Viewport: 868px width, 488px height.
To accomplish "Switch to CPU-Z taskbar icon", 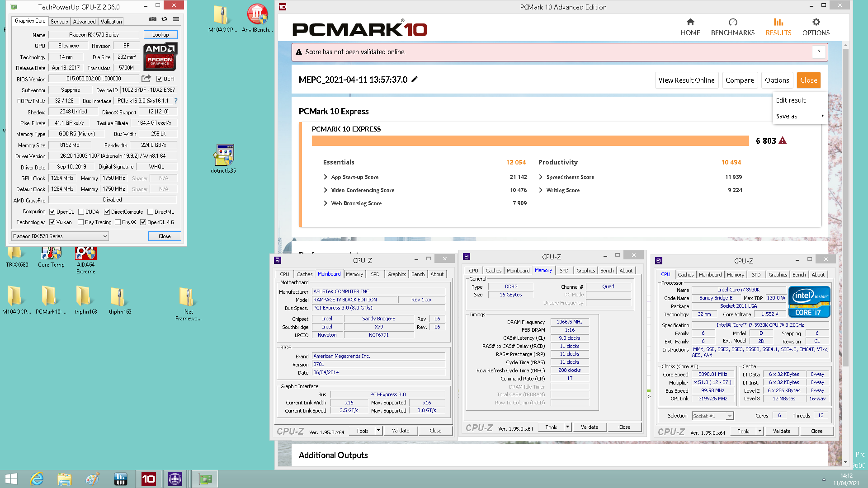I will pyautogui.click(x=175, y=479).
